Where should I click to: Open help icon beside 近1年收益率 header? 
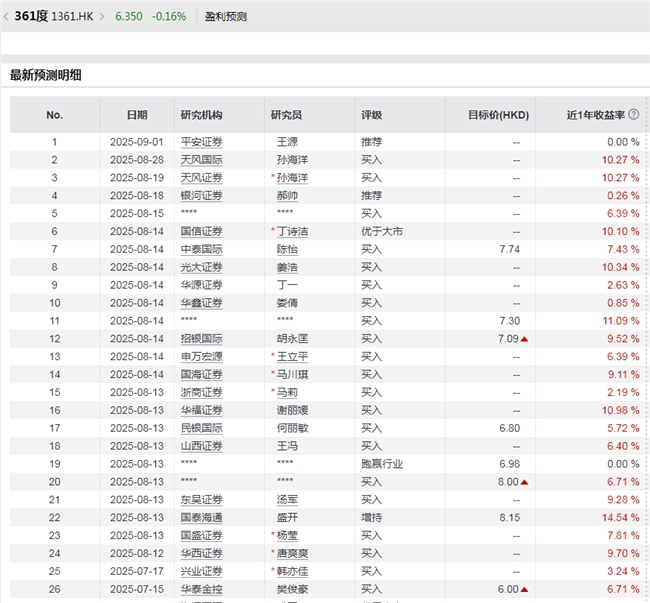pyautogui.click(x=633, y=114)
